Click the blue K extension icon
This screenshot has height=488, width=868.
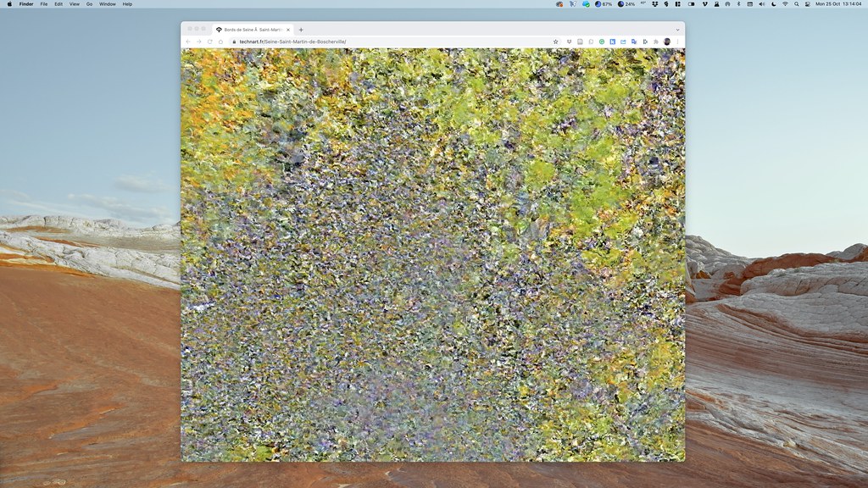tap(613, 42)
